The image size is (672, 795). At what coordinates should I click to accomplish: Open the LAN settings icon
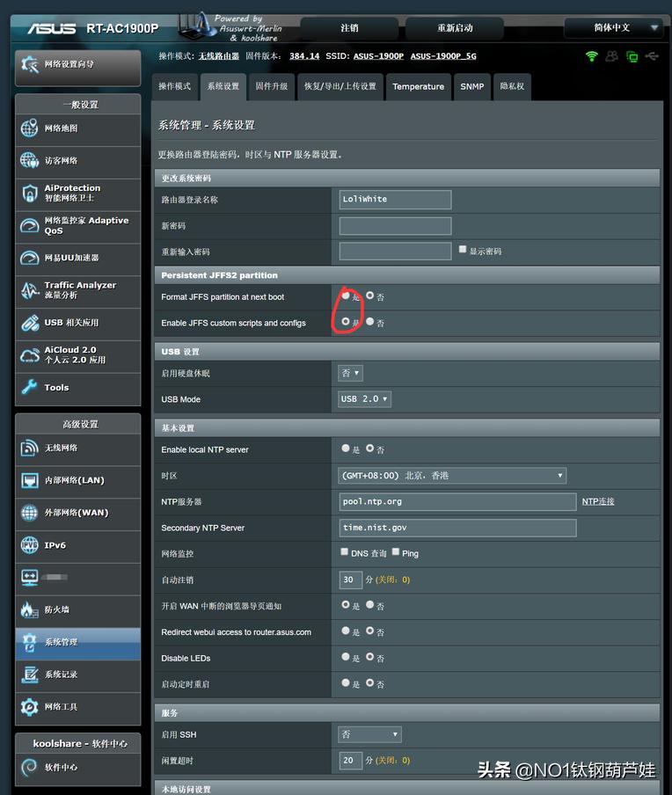[29, 480]
